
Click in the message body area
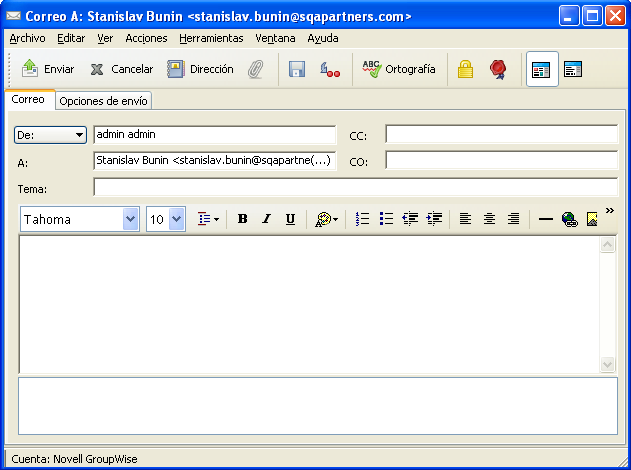(309, 305)
